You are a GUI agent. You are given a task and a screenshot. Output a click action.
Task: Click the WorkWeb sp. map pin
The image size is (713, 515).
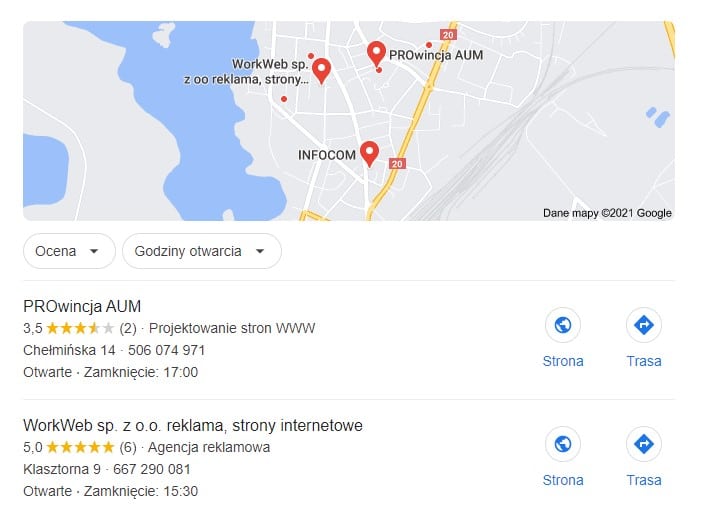321,70
